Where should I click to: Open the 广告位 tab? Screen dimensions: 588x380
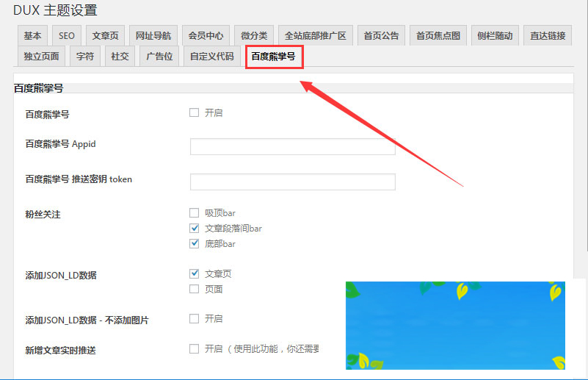click(159, 56)
